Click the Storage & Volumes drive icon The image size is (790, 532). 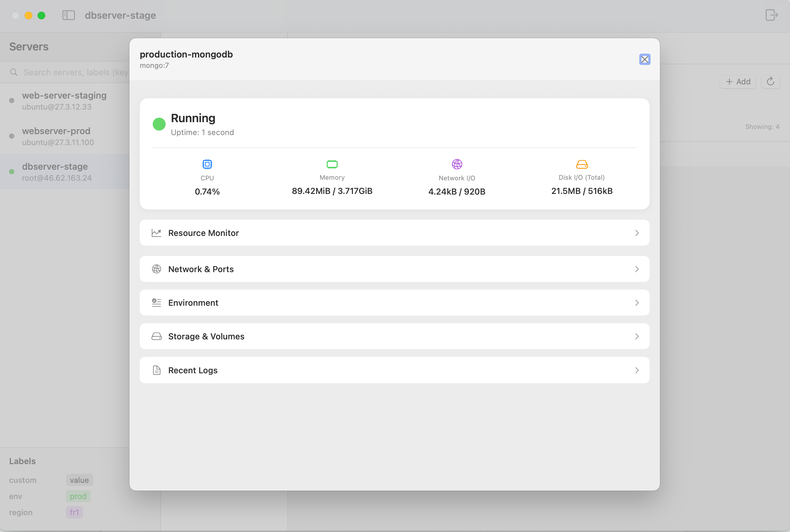(x=156, y=336)
